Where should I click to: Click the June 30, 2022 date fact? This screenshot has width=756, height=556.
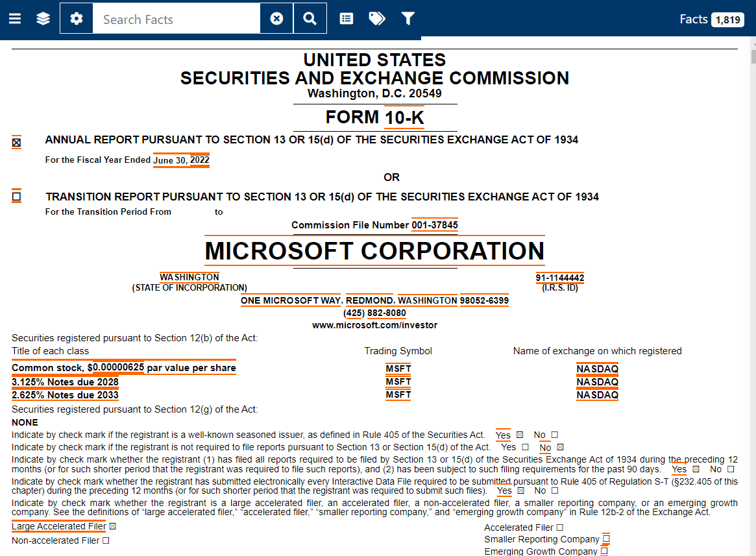181,160
